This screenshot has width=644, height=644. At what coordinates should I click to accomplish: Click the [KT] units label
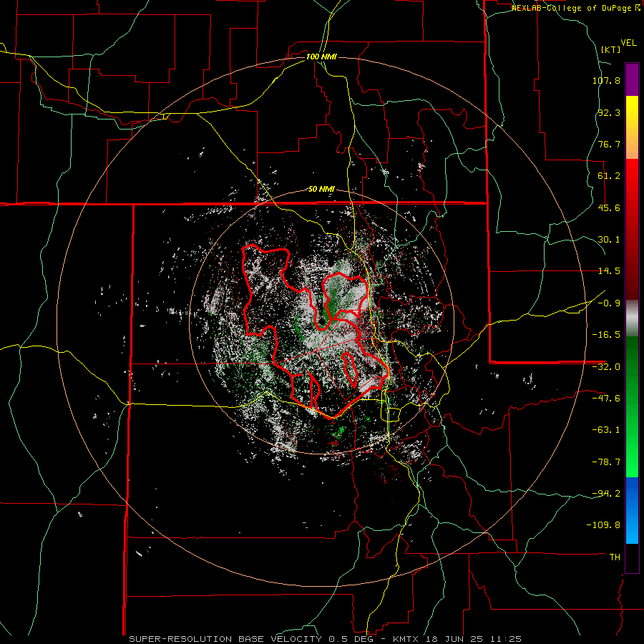(611, 49)
